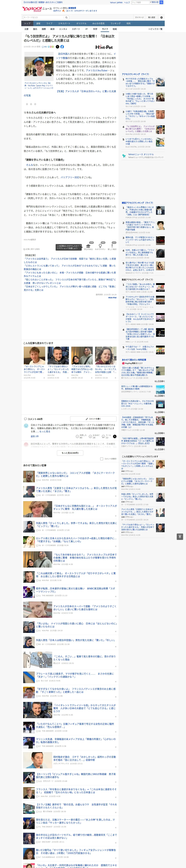Click 記事に関する報告 report icon
The width and height of the screenshot is (186, 868).
[31, 249]
